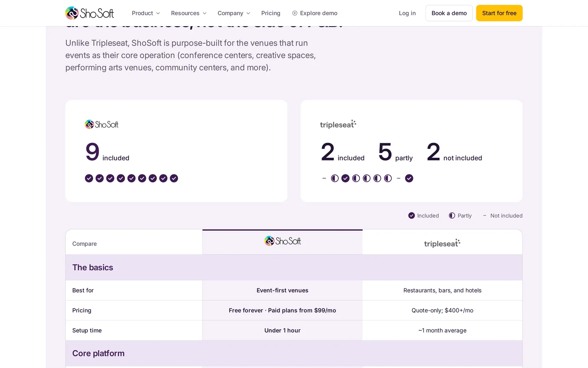The image size is (588, 368).
Task: Click 'The basics' section heading
Action: click(x=93, y=268)
